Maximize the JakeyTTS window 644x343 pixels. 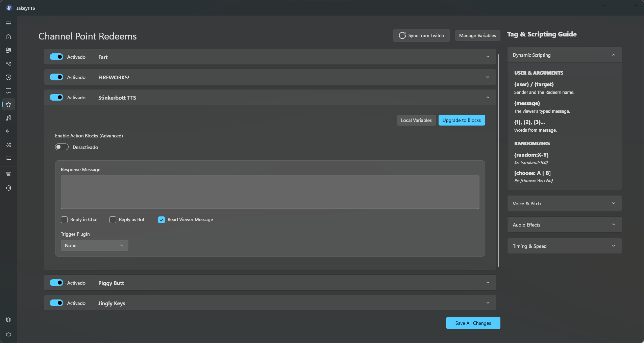click(x=620, y=5)
